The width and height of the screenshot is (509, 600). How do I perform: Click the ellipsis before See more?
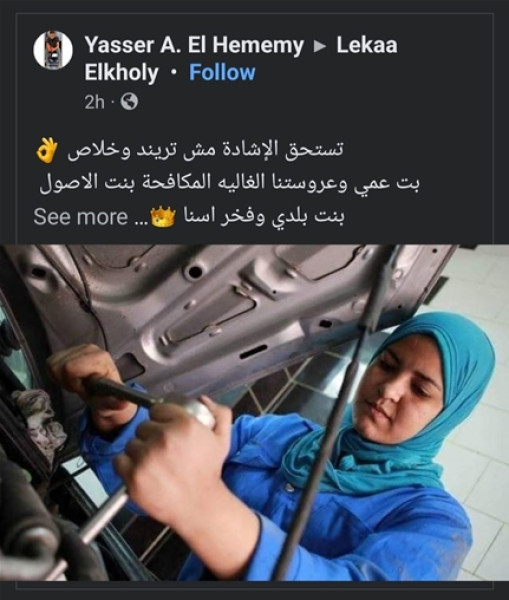[139, 222]
